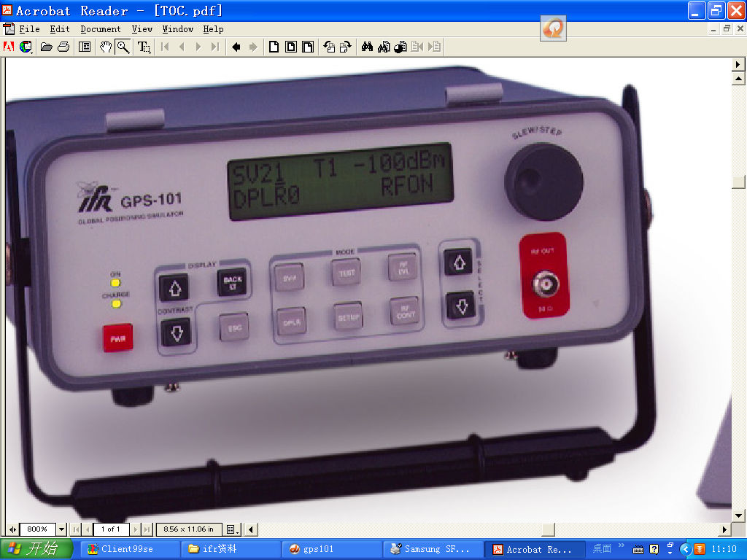
Task: Open the page layout dropdown in status bar
Action: coord(233,529)
